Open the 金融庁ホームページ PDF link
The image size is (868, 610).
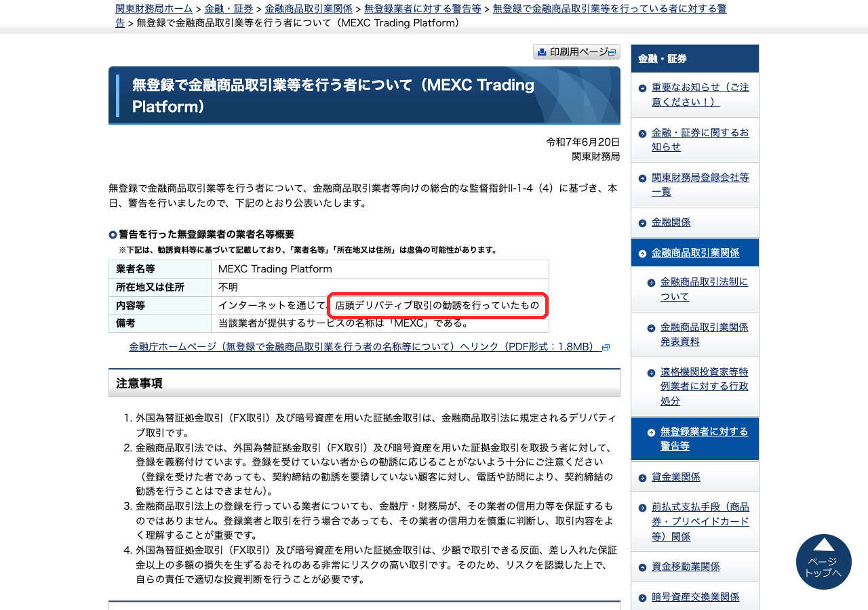point(365,347)
